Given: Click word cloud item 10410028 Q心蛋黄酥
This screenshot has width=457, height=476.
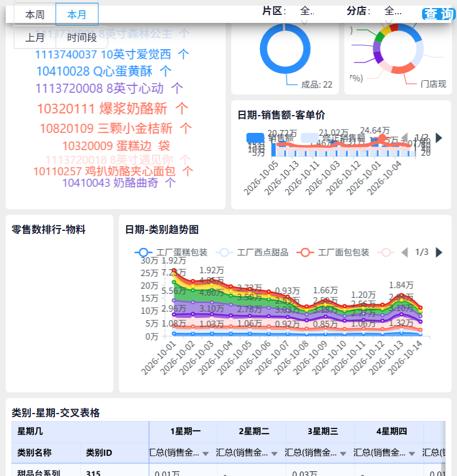Looking at the screenshot, I should click(104, 72).
